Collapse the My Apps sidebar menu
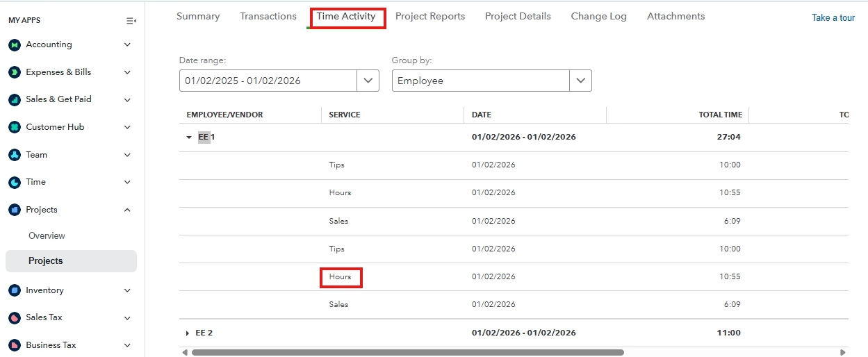 [x=131, y=21]
